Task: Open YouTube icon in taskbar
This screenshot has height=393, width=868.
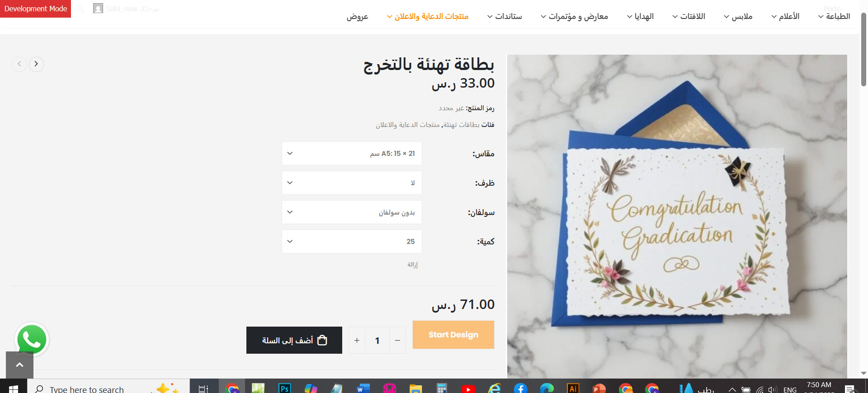Action: pyautogui.click(x=468, y=388)
